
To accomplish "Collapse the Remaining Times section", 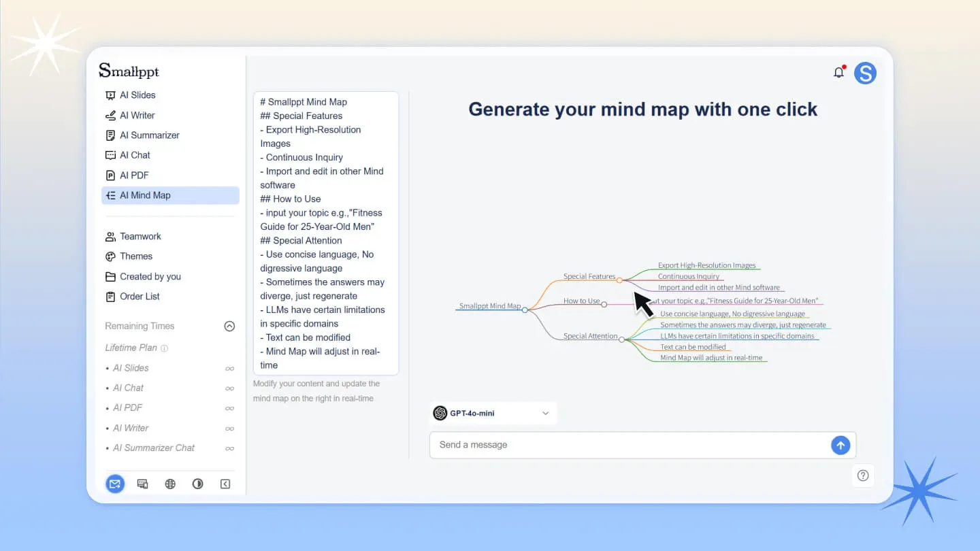I will coord(229,326).
